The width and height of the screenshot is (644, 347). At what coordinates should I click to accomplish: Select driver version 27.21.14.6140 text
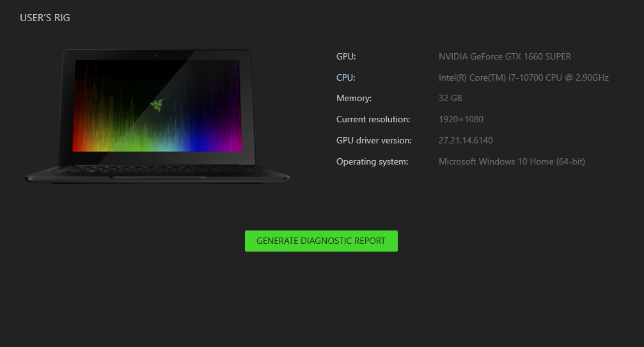coord(466,141)
